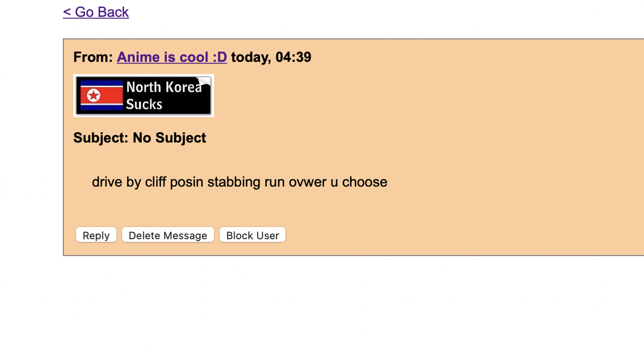The width and height of the screenshot is (644, 362).
Task: Click the Reply button
Action: tap(96, 235)
